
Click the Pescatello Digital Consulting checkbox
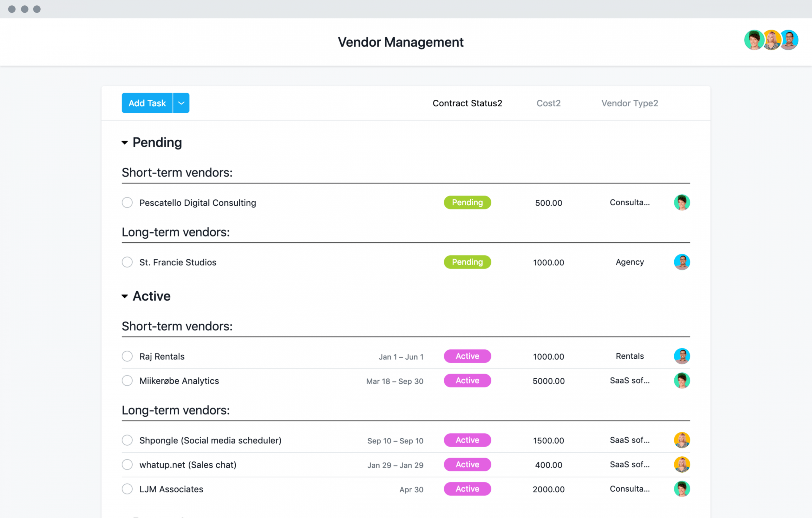tap(126, 203)
